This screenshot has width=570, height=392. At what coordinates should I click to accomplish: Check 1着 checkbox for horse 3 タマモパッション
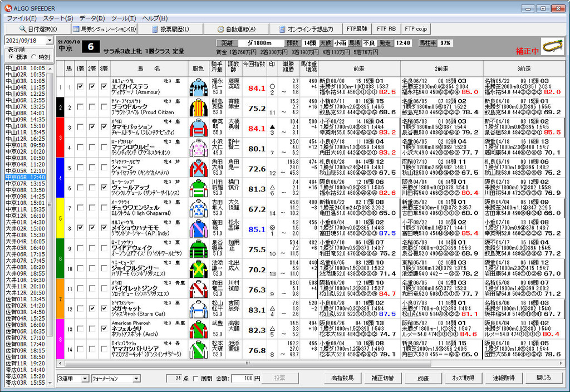[80, 127]
